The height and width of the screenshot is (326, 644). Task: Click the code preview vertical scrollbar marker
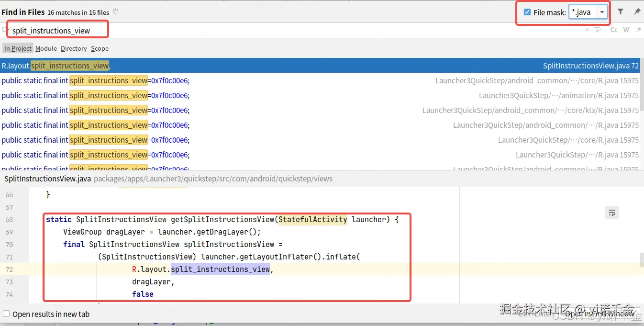(x=642, y=260)
